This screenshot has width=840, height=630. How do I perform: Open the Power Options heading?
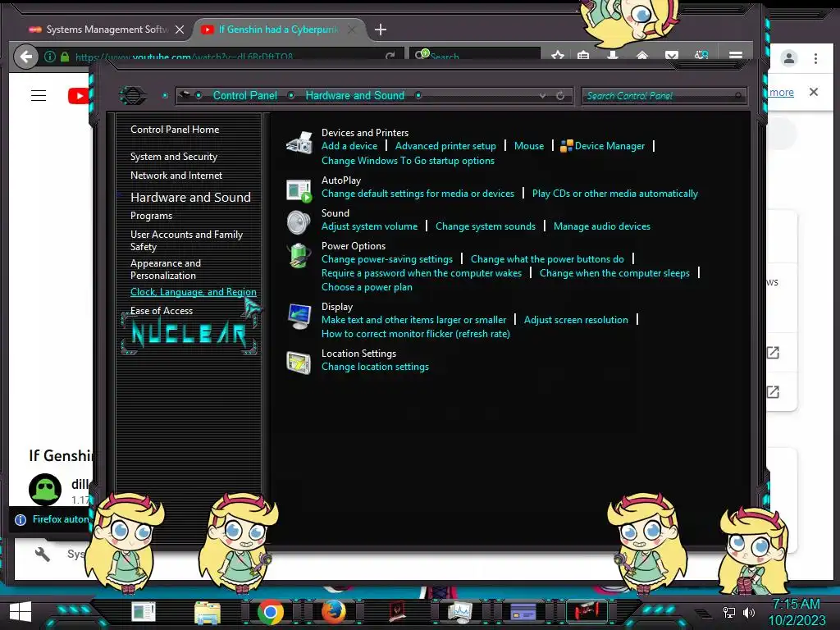[x=353, y=246]
